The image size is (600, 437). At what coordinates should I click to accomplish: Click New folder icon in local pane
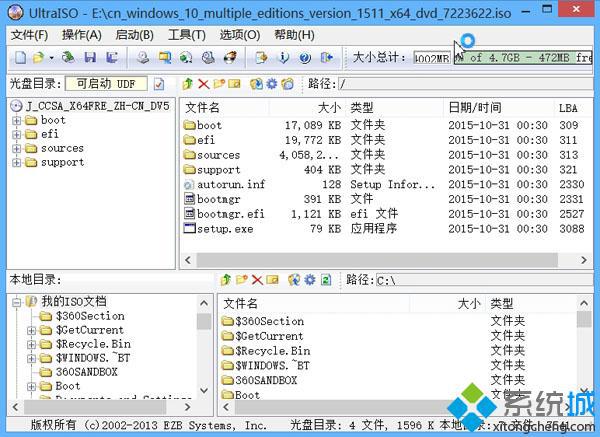pos(242,280)
